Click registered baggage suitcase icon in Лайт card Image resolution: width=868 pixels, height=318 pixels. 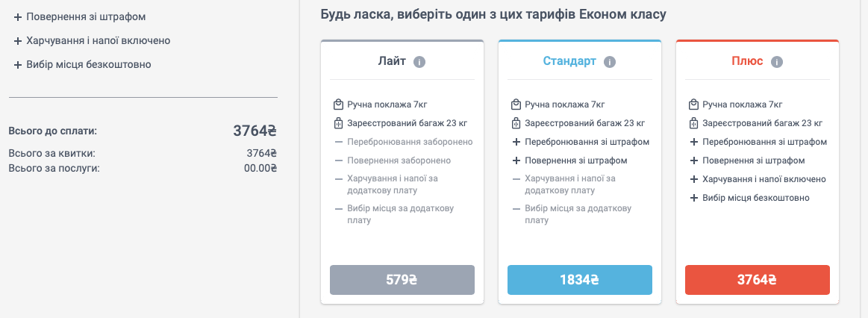click(338, 123)
